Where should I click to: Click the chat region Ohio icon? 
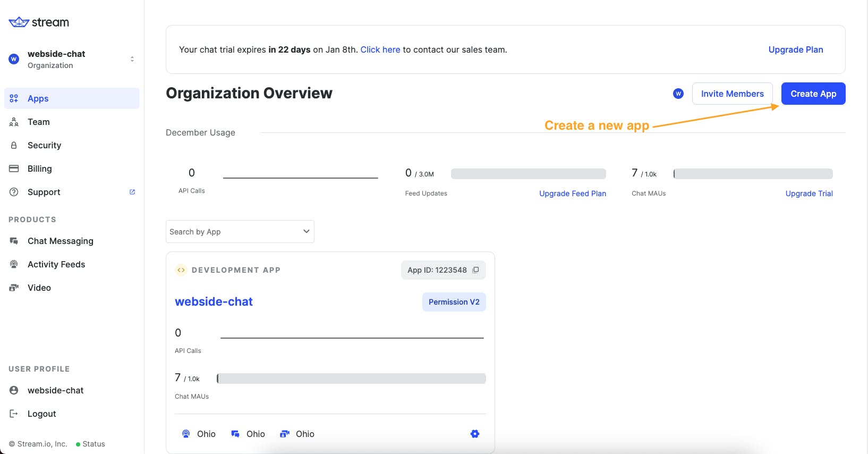point(235,434)
